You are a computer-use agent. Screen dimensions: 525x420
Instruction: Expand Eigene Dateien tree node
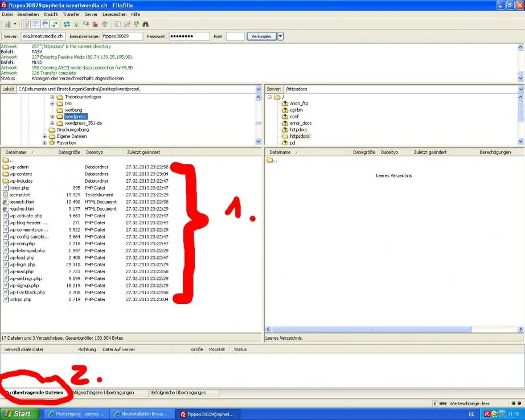44,136
